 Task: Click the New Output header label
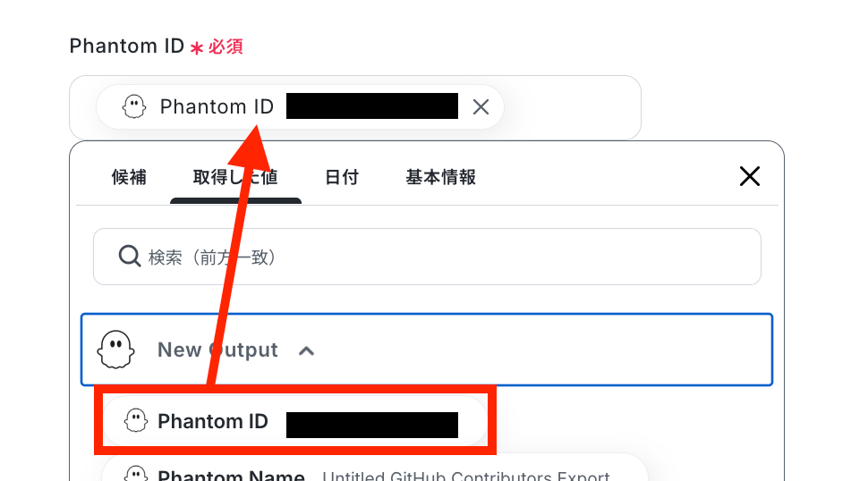click(x=217, y=350)
